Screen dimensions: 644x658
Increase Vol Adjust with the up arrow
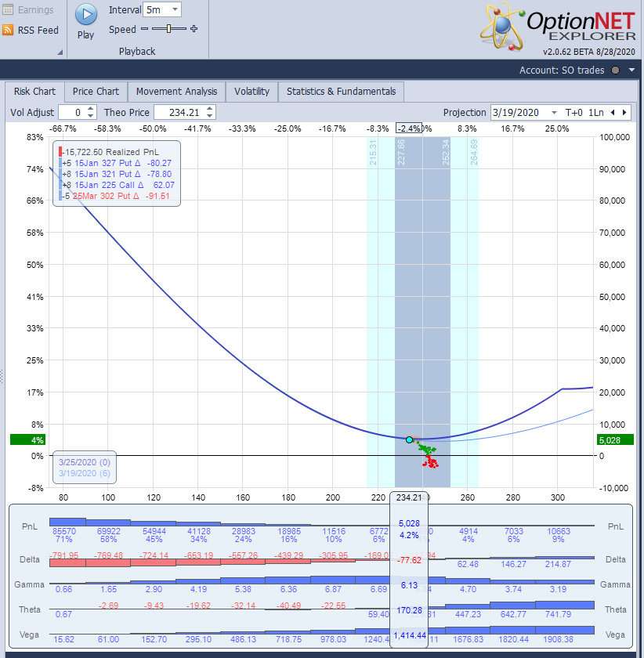[x=91, y=109]
